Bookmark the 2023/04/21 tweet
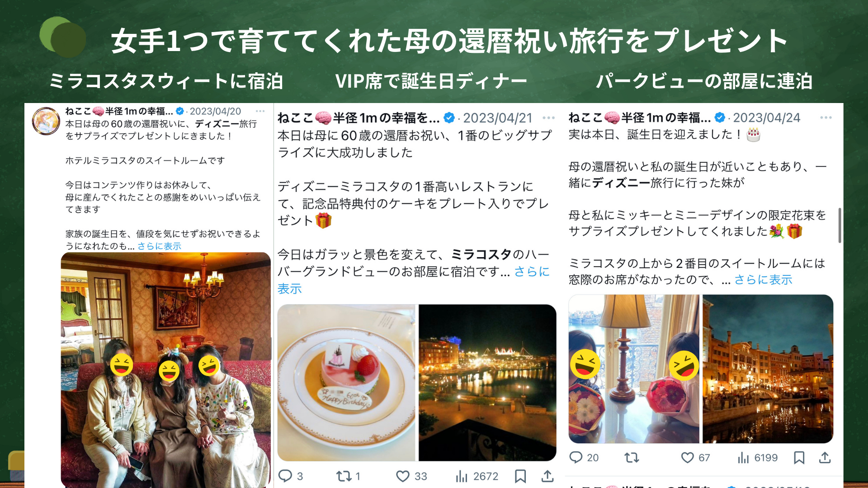868x488 pixels. 520,476
